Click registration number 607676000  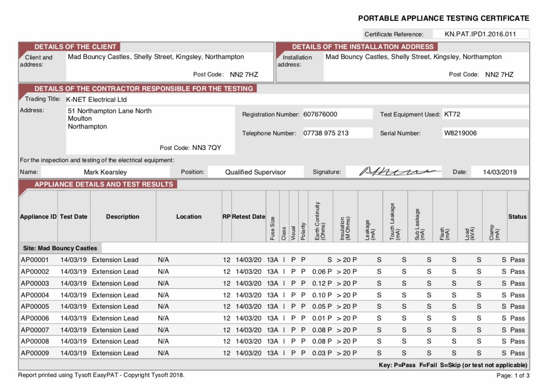tap(320, 114)
